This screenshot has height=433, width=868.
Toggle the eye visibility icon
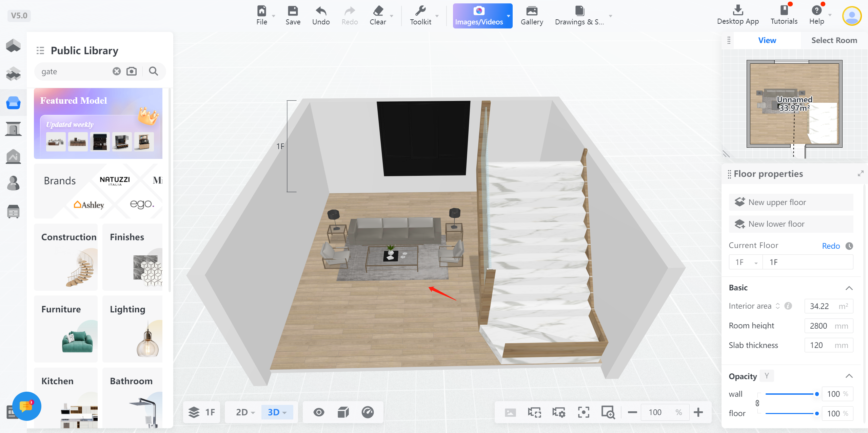pyautogui.click(x=319, y=412)
